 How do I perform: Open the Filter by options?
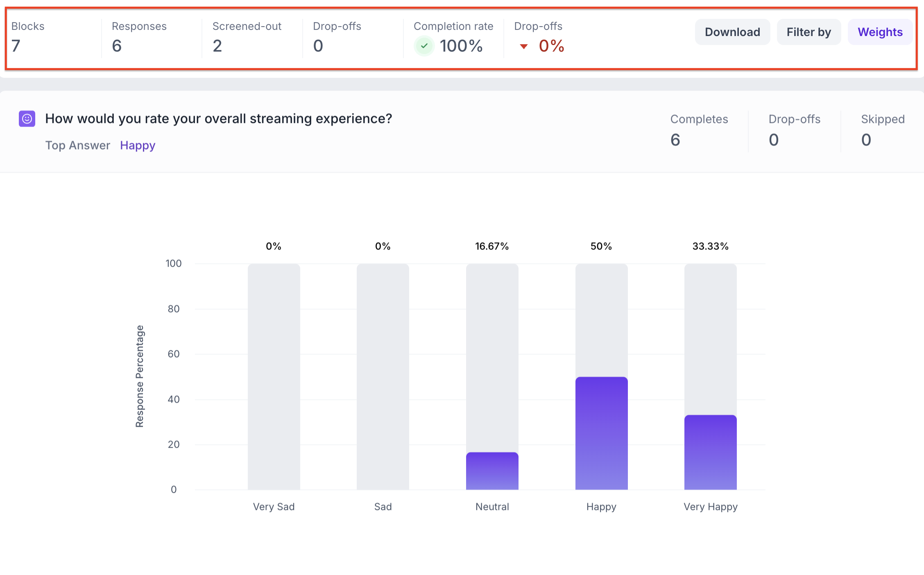(808, 32)
